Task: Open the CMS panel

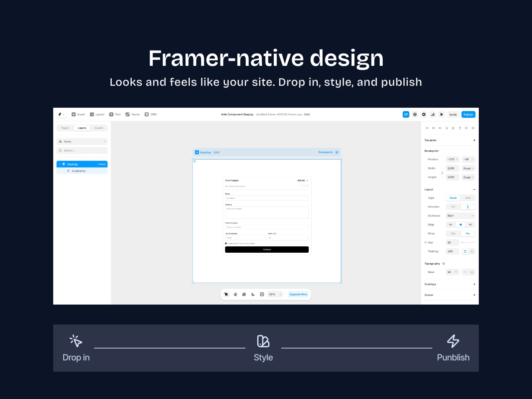Action: pos(147,114)
